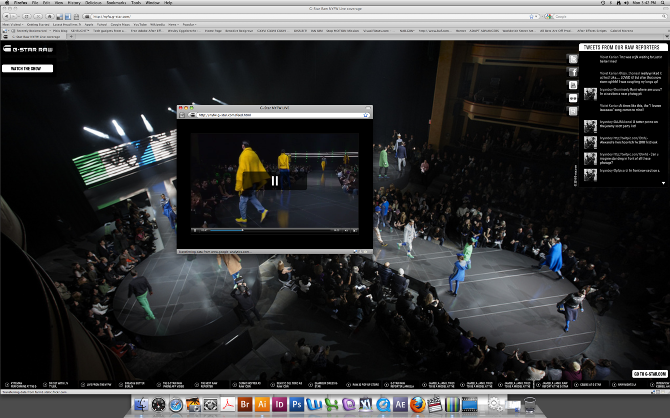Open the Trash in the Dock

[529, 404]
